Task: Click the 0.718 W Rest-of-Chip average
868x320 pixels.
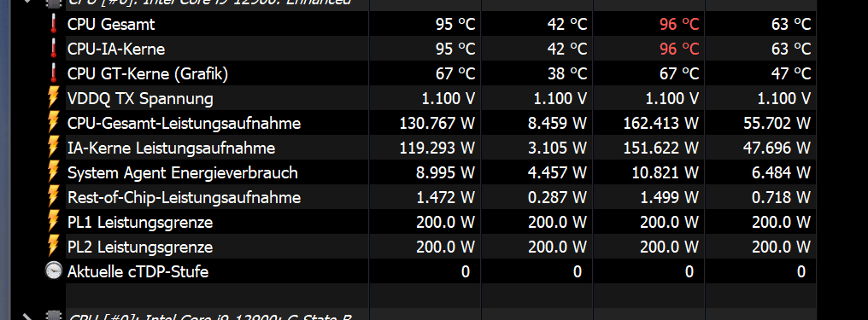Action: [781, 197]
